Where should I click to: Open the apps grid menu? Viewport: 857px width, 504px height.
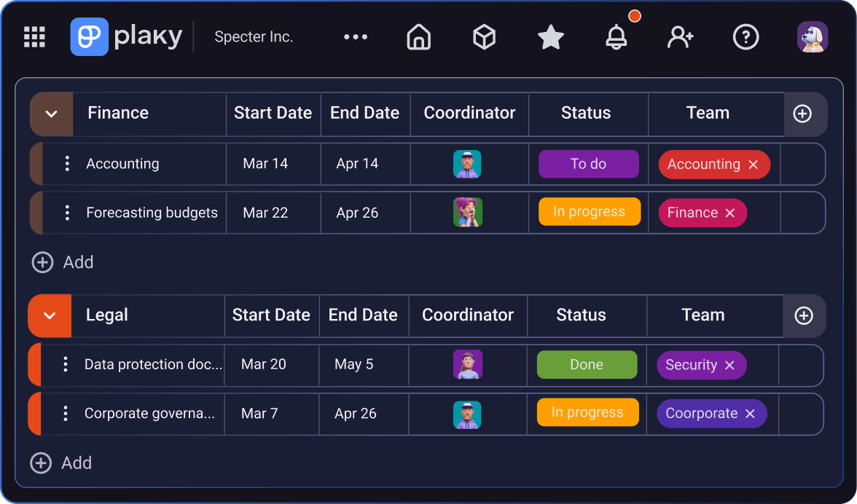tap(34, 36)
